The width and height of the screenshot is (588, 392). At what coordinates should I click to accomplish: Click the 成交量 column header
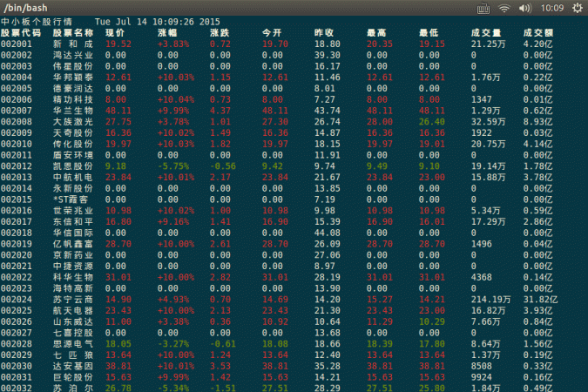coord(486,33)
